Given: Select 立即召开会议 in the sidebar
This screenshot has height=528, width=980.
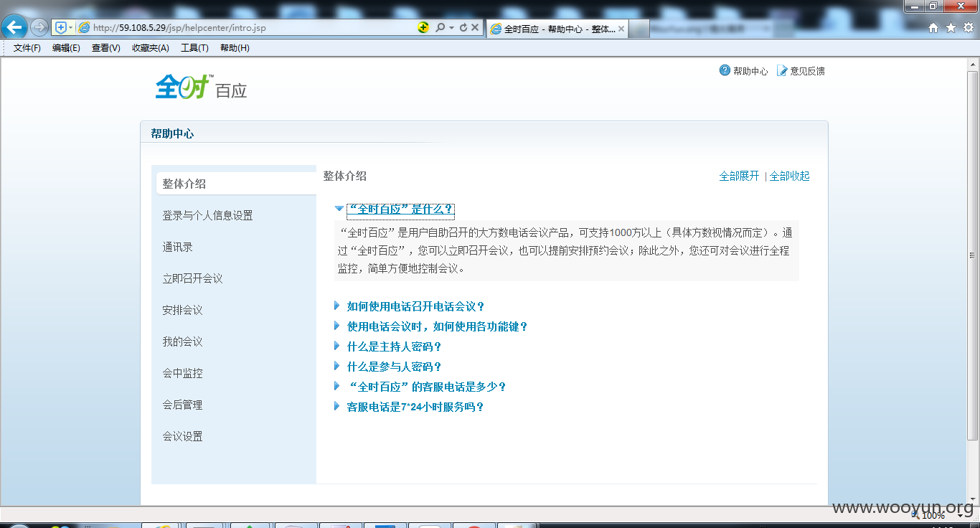Looking at the screenshot, I should 192,278.
